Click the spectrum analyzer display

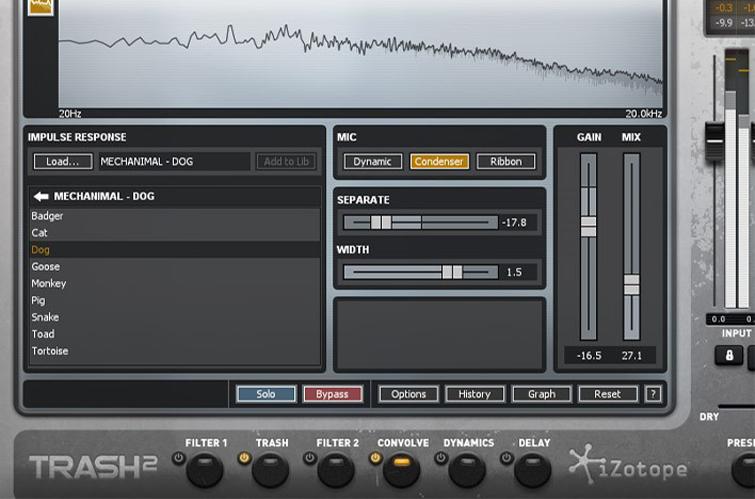click(361, 54)
